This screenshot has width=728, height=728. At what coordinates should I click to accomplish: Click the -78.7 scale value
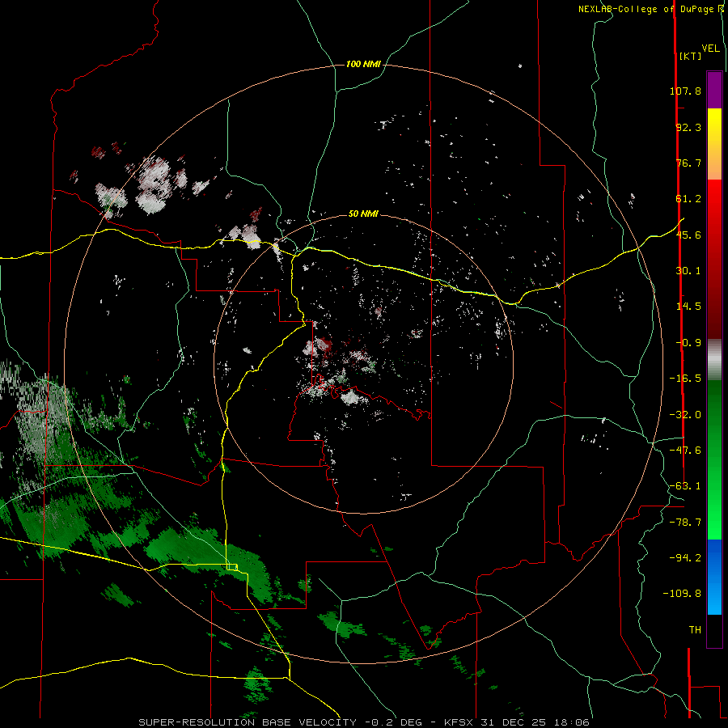click(685, 523)
